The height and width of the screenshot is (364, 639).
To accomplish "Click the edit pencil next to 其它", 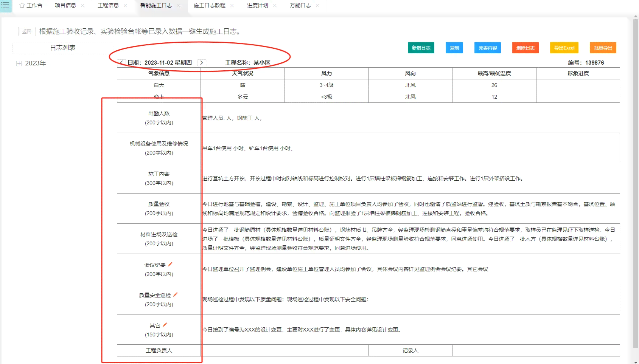I will (165, 325).
